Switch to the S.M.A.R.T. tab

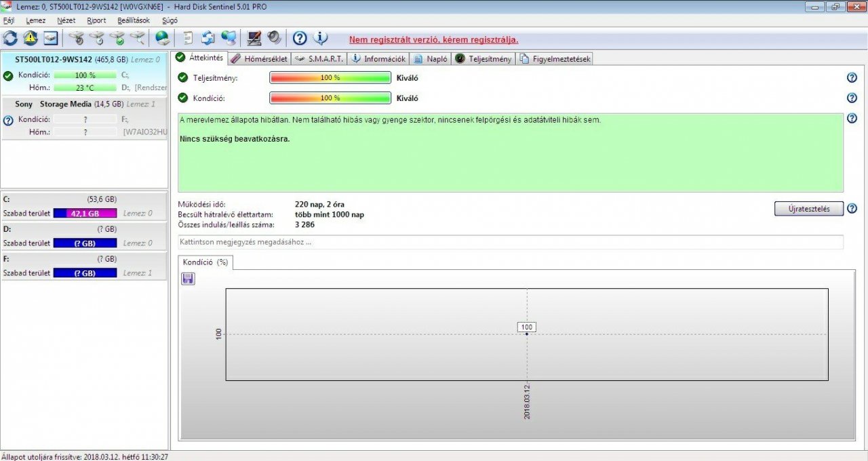(x=319, y=59)
